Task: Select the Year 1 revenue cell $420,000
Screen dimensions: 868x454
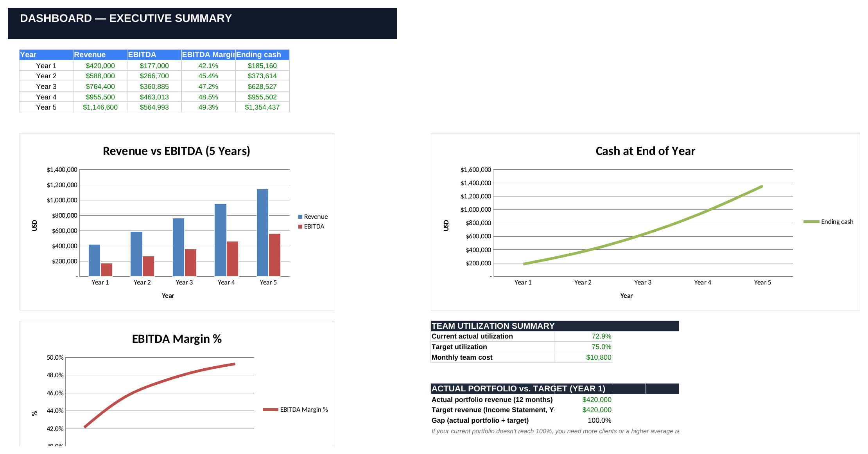Action: pyautogui.click(x=100, y=66)
